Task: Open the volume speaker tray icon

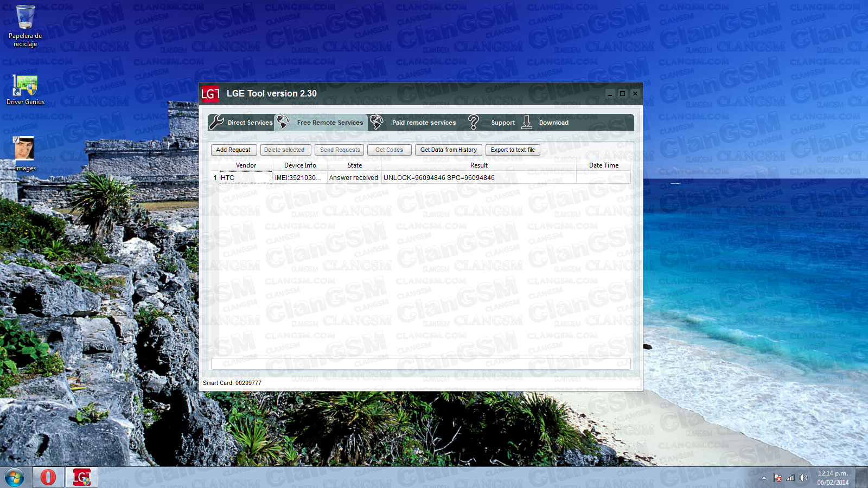Action: 803,478
